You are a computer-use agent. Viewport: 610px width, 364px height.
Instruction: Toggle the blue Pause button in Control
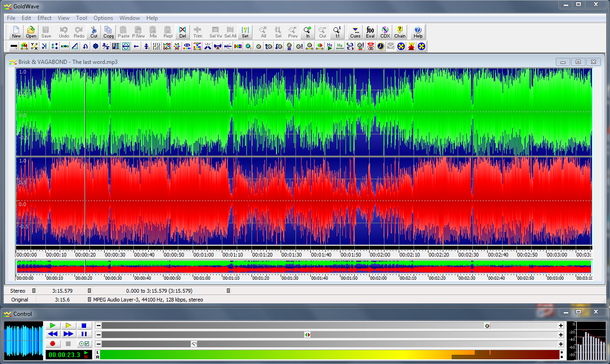[x=84, y=334]
